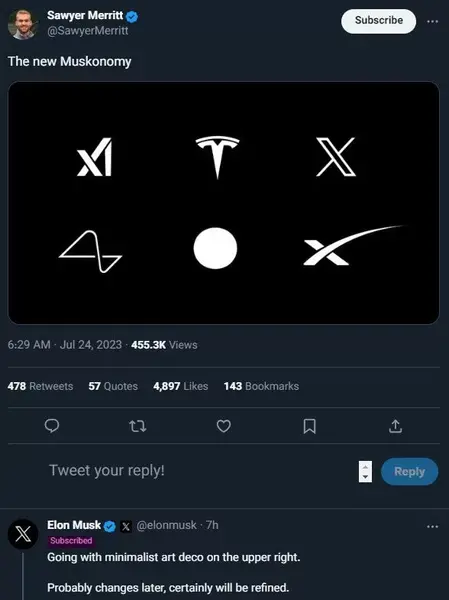Screen dimensions: 449x600
Task: Click the stepper arrows in reply box
Action: (365, 471)
